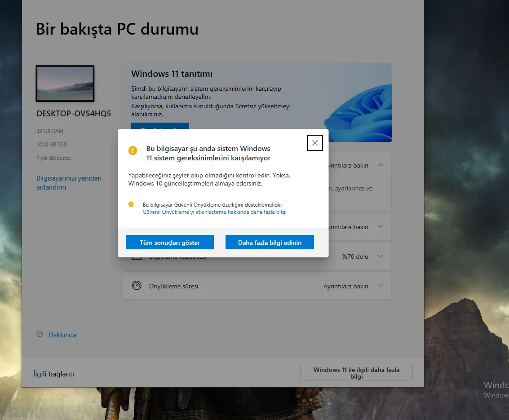Click the Önyükleme süresi gauge icon
Screen dimensions: 509x420
tap(137, 286)
